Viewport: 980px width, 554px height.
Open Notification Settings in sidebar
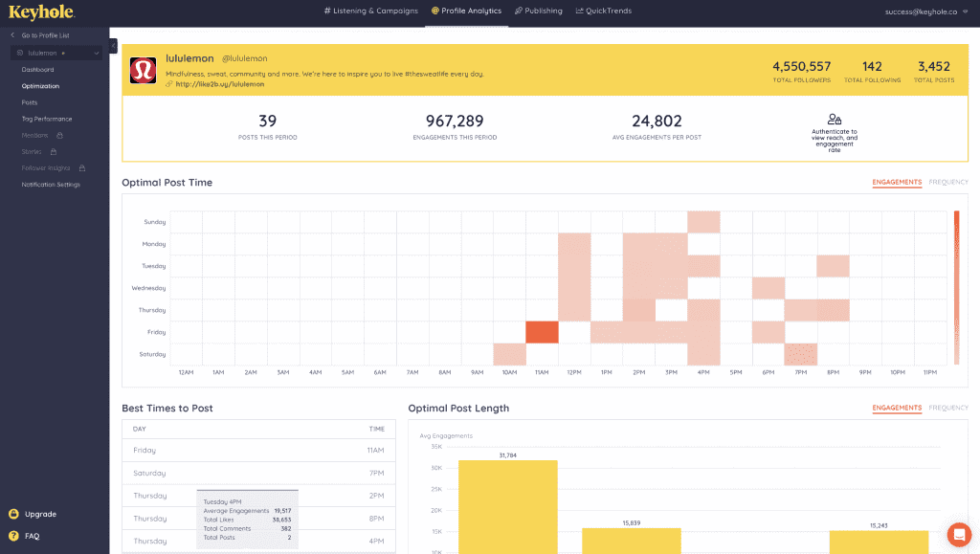51,185
